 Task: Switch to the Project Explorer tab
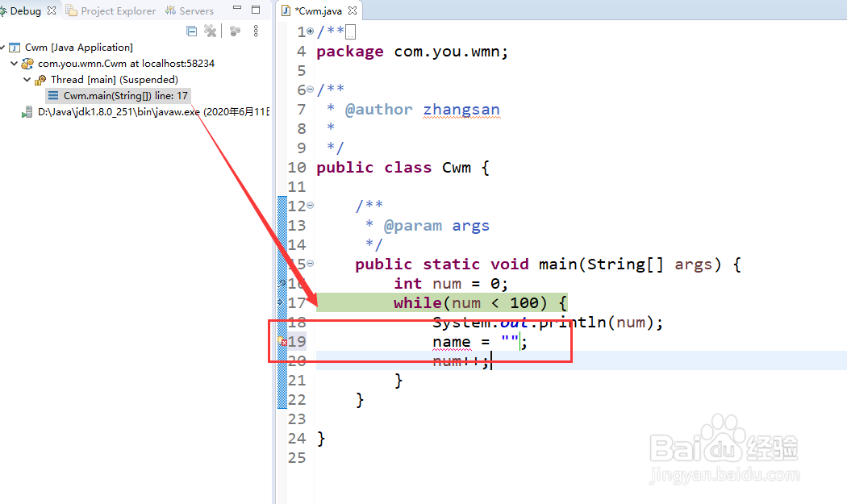(111, 10)
